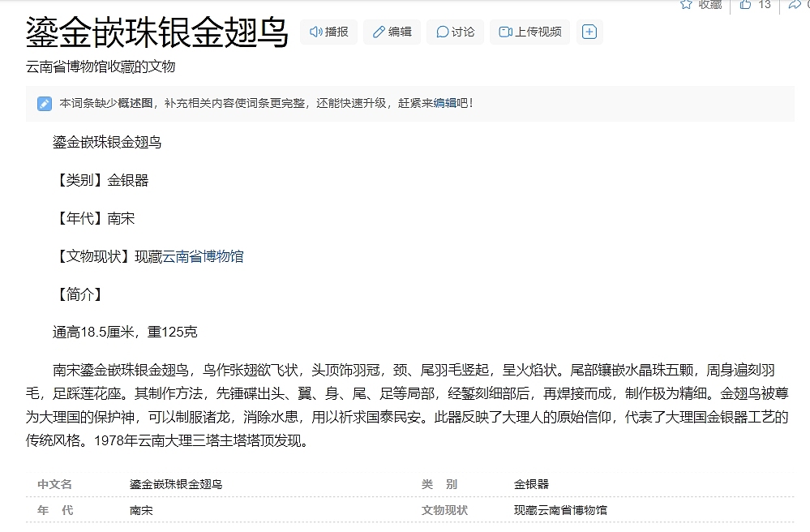Image resolution: width=810 pixels, height=532 pixels.
Task: Click the blue pencil icon in the notice banner
Action: coord(43,103)
